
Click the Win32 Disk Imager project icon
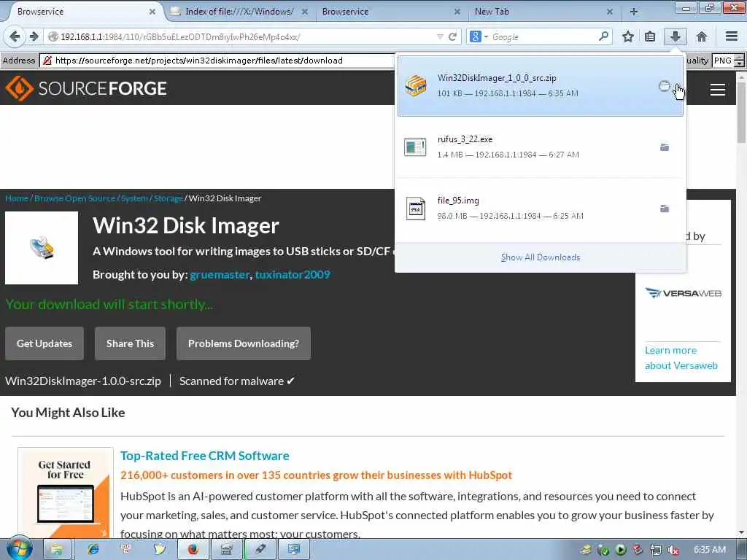pos(42,248)
